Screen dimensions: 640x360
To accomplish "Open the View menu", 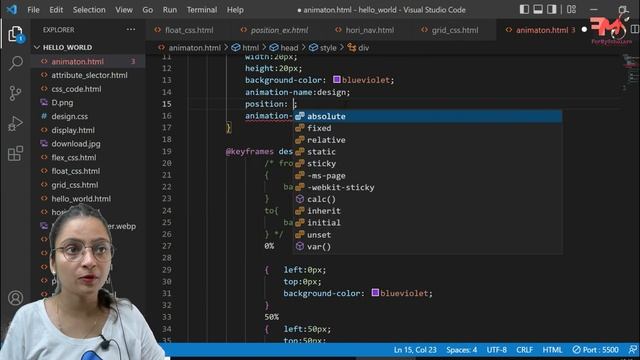I will (x=124, y=9).
